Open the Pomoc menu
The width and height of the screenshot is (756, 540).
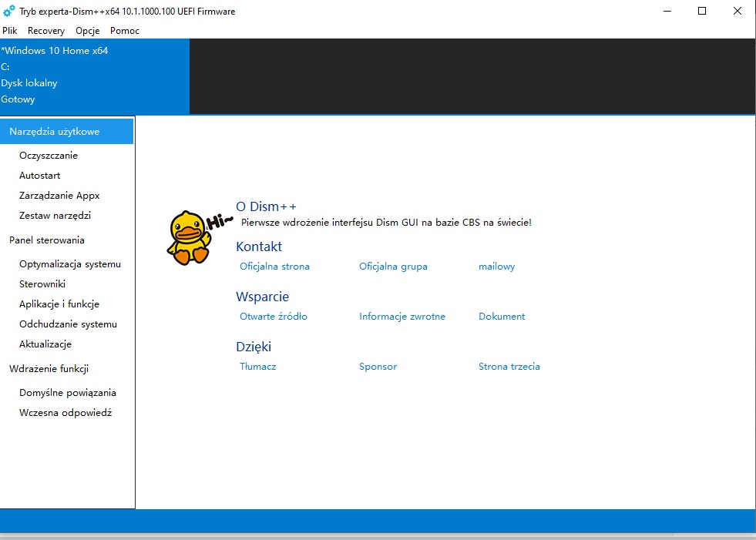coord(125,30)
